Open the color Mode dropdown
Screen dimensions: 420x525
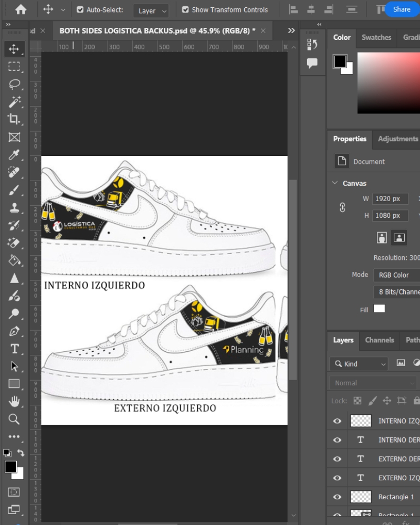coord(397,275)
